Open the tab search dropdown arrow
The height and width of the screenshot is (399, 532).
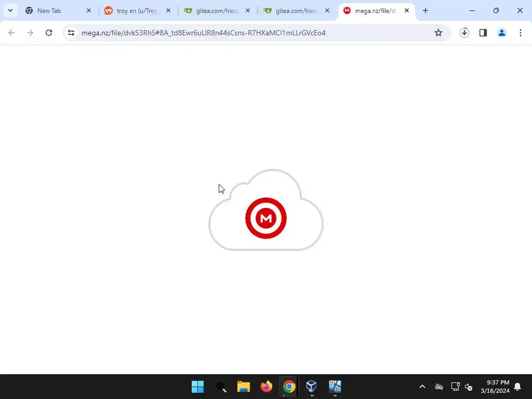[x=10, y=10]
